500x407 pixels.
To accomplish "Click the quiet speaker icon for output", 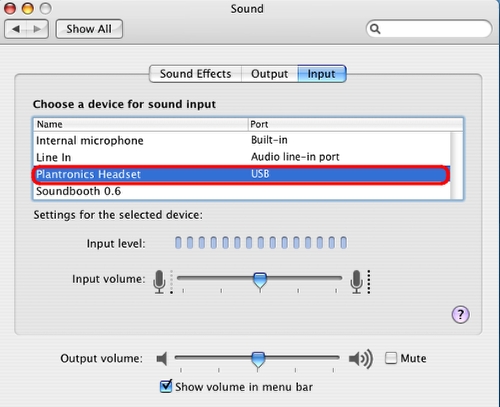I will 162,359.
